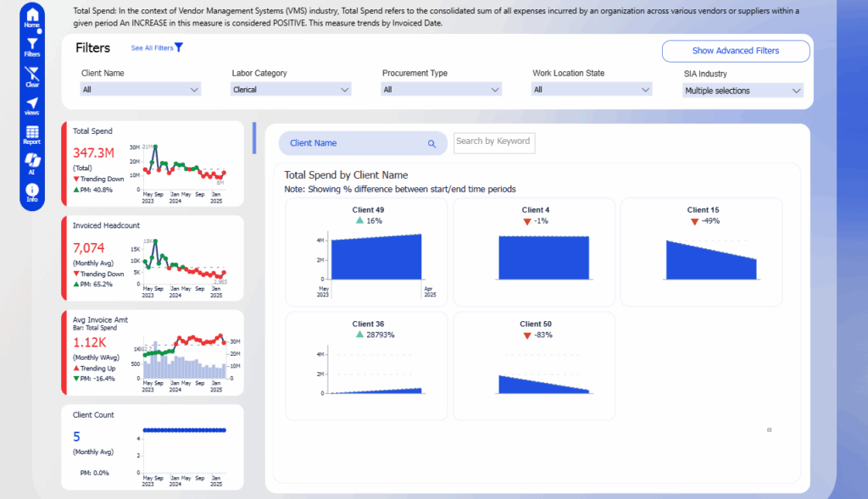The image size is (868, 499).
Task: Click the Show Advanced Filters button
Action: pyautogui.click(x=735, y=51)
